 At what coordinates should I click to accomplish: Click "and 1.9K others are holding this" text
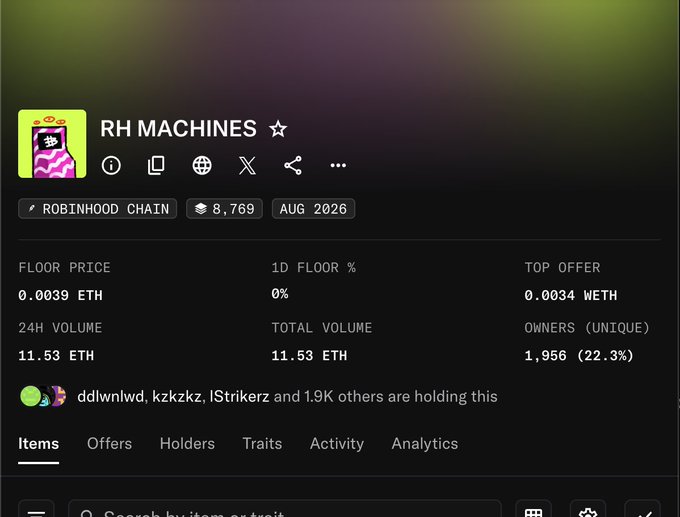tap(386, 396)
